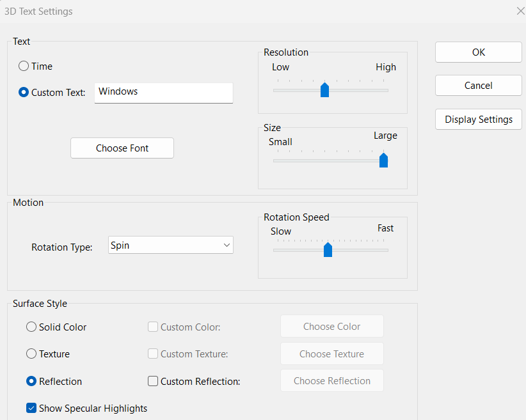Choose Solid Color surface style
The width and height of the screenshot is (526, 420).
31,327
